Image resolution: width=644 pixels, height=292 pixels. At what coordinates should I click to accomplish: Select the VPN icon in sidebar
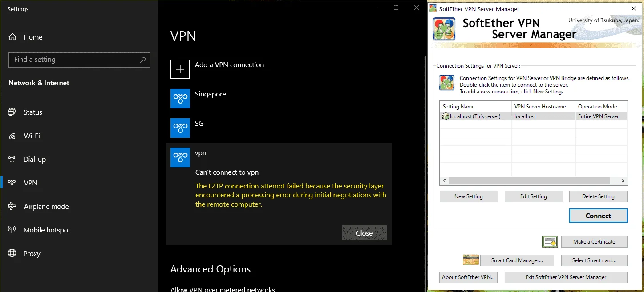tap(12, 183)
